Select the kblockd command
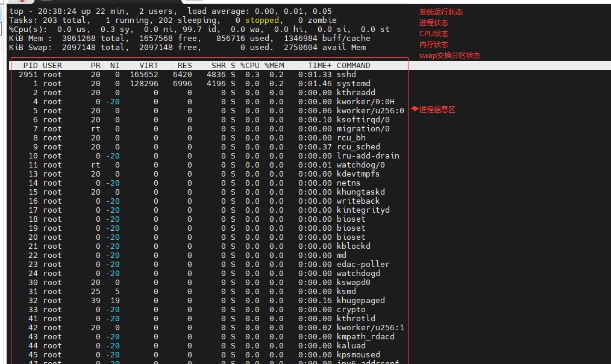Viewport: 611px width, 364px height. click(x=354, y=246)
